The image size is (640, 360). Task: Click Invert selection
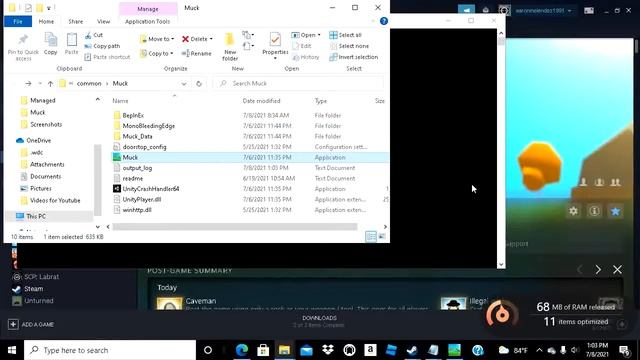353,57
